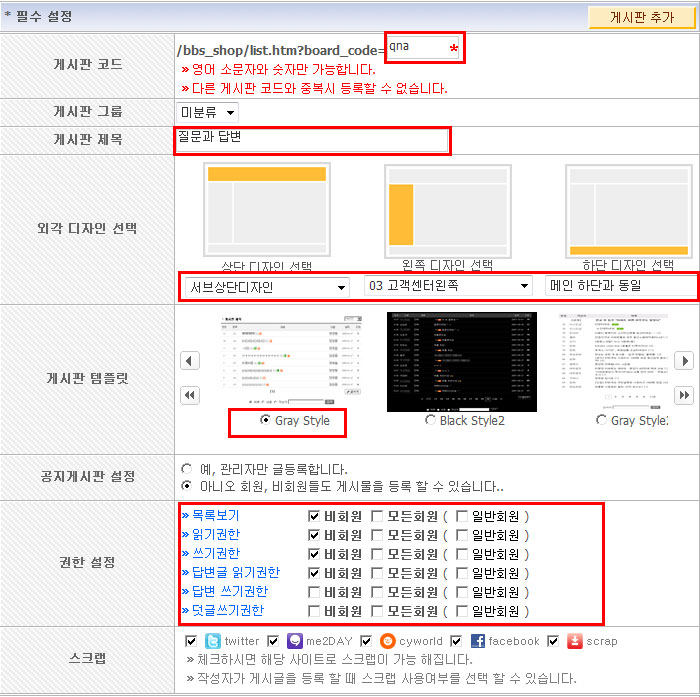Toggle the scrap checkbox
Viewport: 700px width, 697px height.
(553, 641)
